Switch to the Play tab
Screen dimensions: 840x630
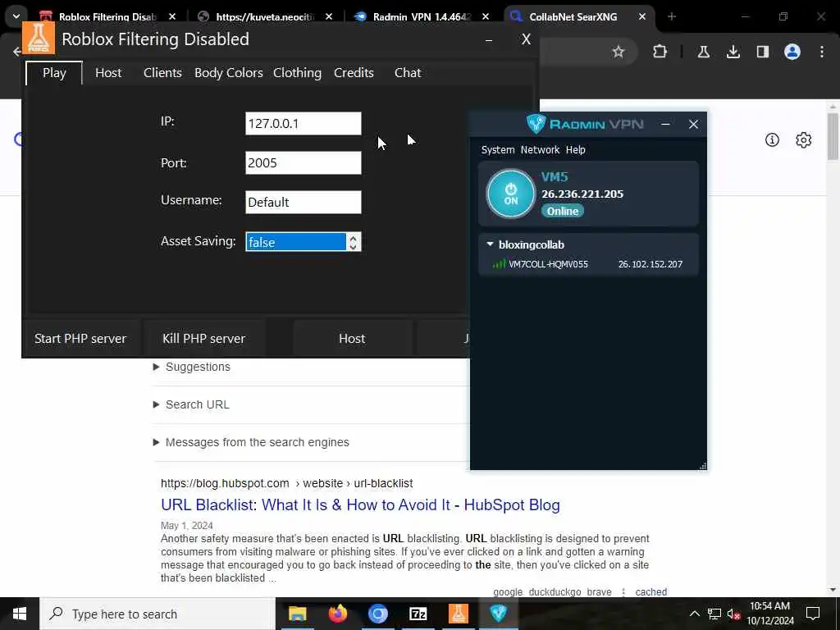(x=54, y=73)
